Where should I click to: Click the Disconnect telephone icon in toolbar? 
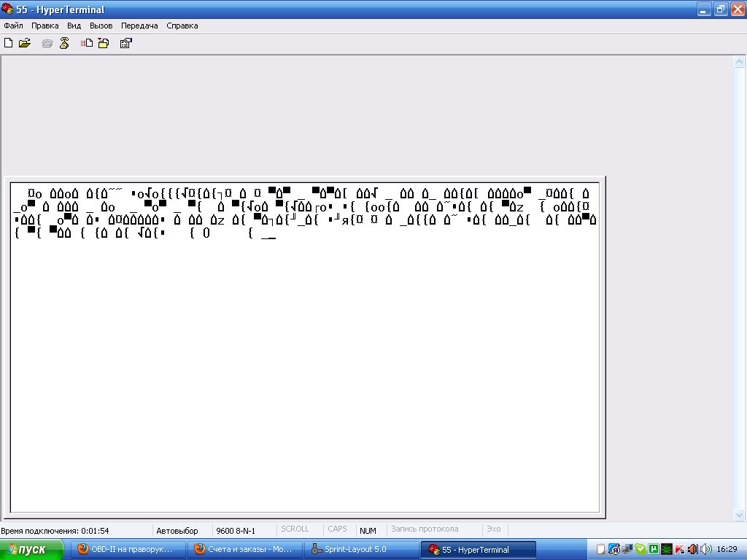[63, 43]
